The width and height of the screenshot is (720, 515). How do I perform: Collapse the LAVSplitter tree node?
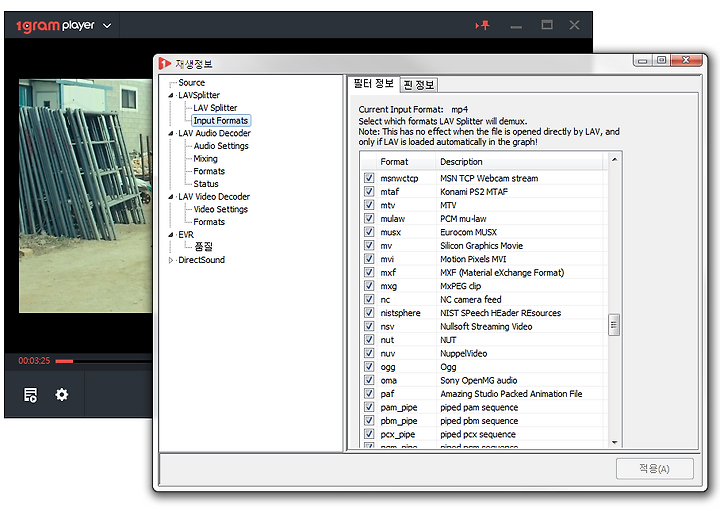coord(171,95)
